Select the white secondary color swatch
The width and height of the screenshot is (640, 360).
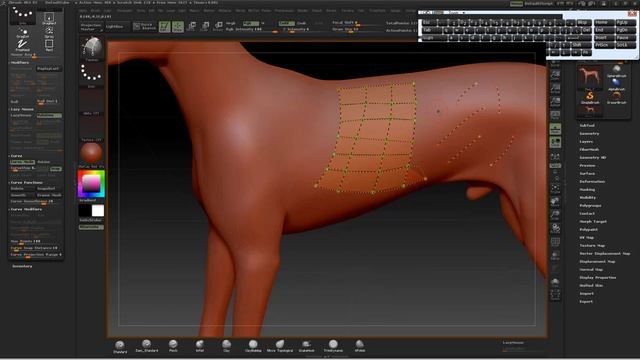(98, 211)
